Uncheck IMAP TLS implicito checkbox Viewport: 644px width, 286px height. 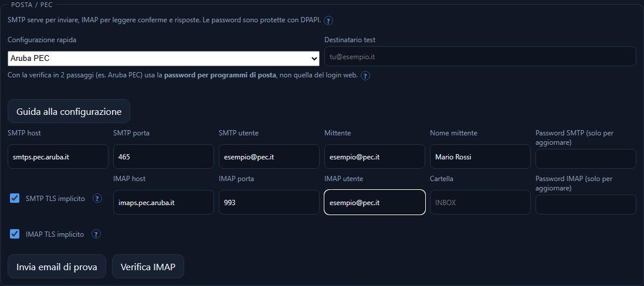[x=15, y=234]
